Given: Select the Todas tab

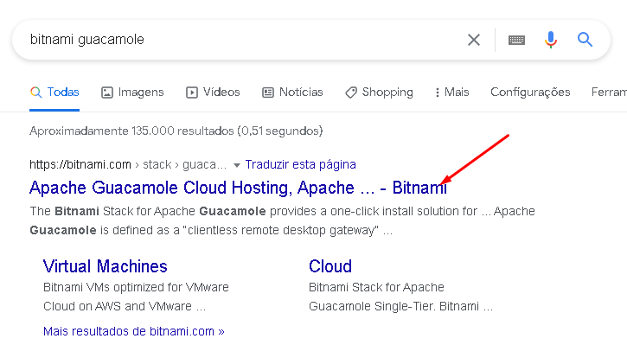Looking at the screenshot, I should (x=54, y=93).
